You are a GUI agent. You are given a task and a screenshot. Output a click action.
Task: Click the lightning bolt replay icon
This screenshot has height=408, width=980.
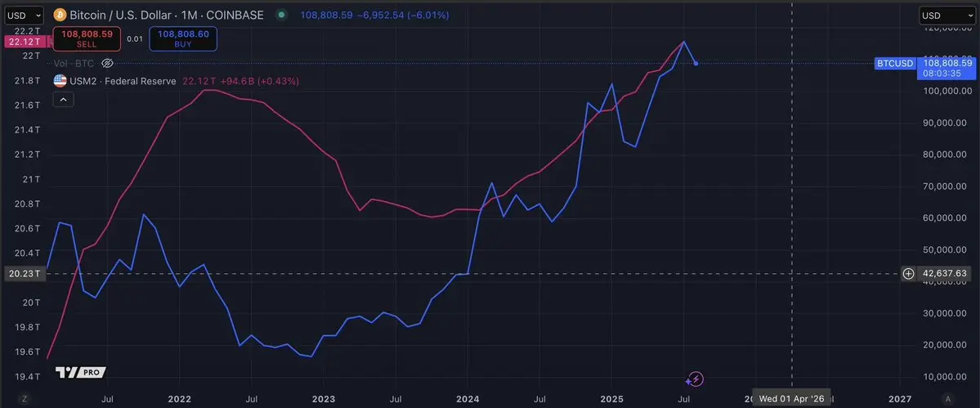(x=695, y=379)
